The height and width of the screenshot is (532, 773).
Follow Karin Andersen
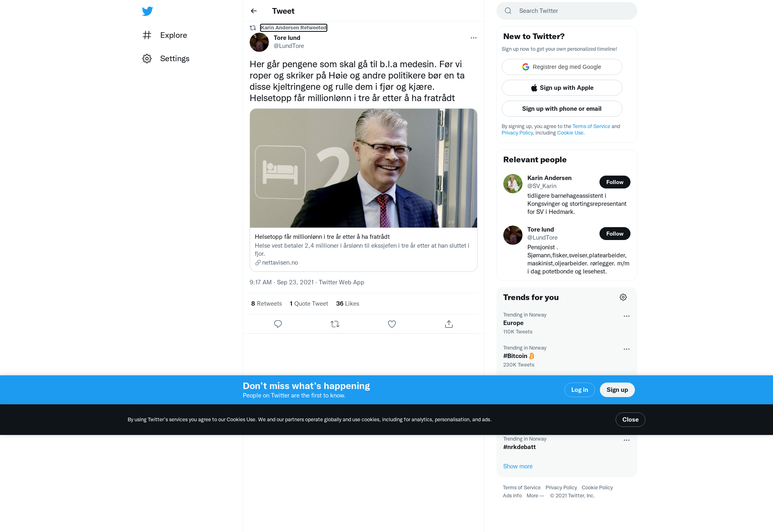click(615, 182)
